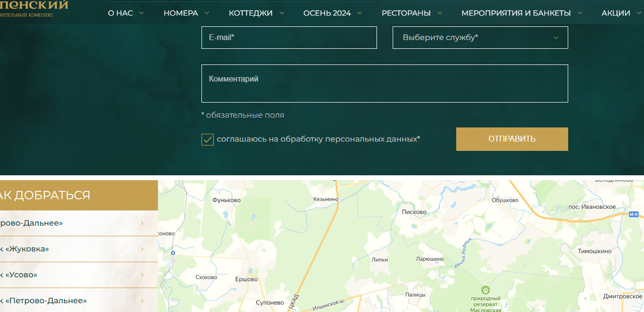Click the Скоково label on the map
This screenshot has height=312, width=644.
tap(206, 277)
